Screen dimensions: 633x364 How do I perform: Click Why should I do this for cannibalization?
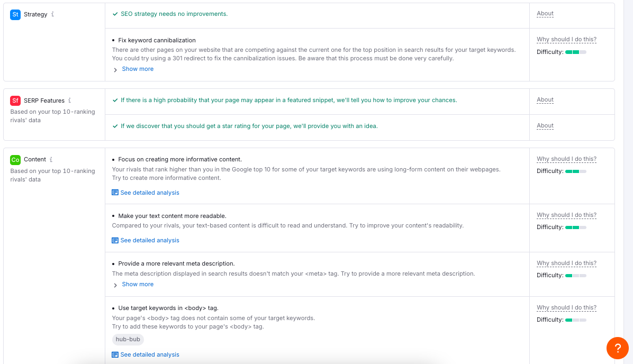click(x=566, y=40)
